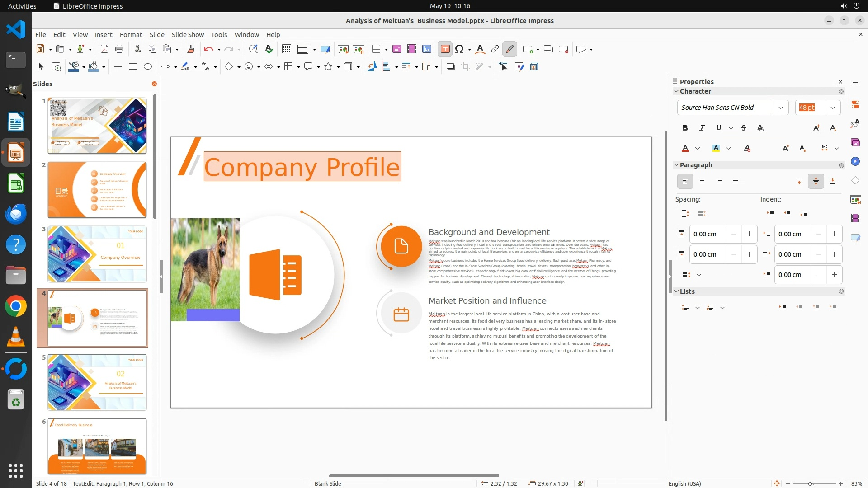
Task: Select slide 6 Food Delivery thumbnail
Action: pos(97,446)
